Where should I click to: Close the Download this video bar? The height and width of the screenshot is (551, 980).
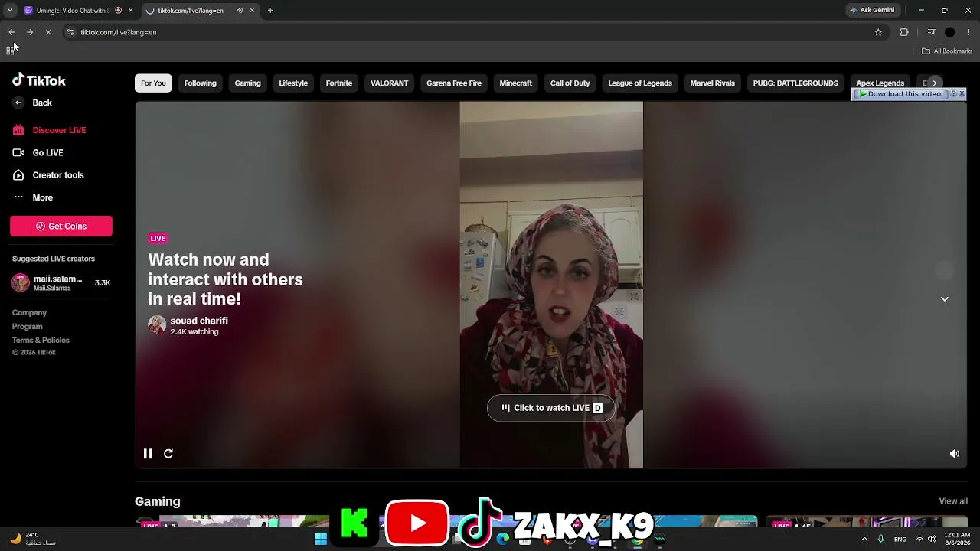coord(962,94)
